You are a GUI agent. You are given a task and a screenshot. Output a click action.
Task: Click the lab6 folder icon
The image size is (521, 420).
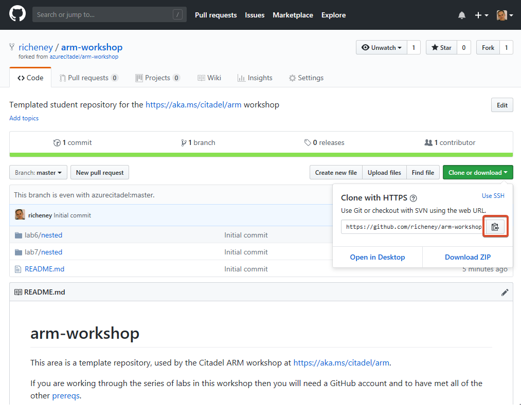(x=19, y=235)
